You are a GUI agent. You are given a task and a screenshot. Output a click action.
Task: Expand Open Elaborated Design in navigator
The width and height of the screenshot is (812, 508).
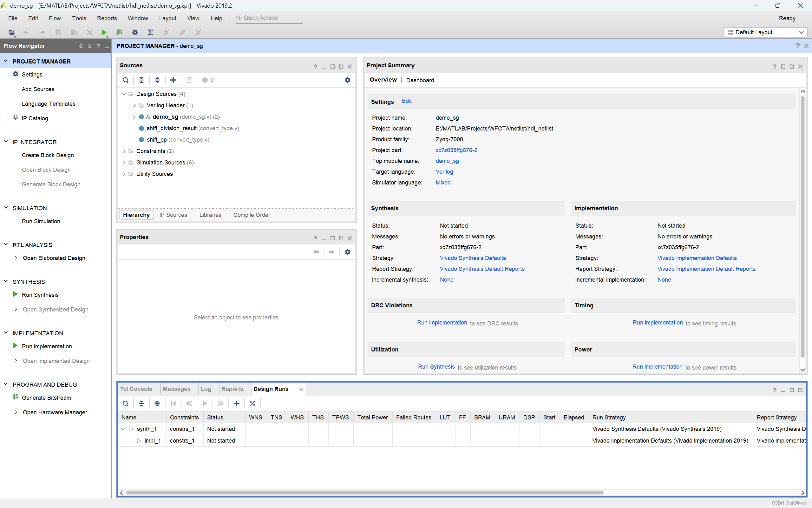coord(16,258)
